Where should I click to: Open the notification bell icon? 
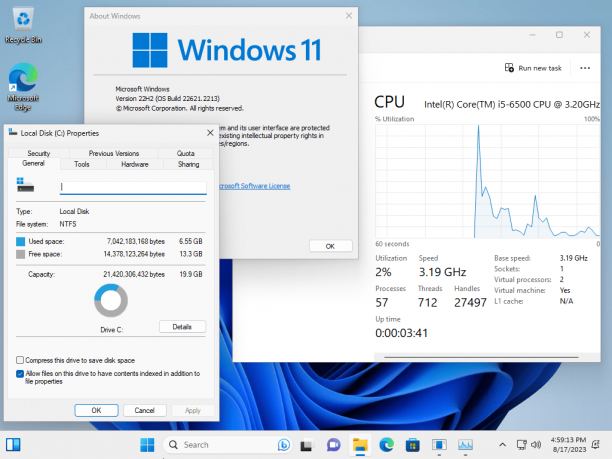click(596, 445)
